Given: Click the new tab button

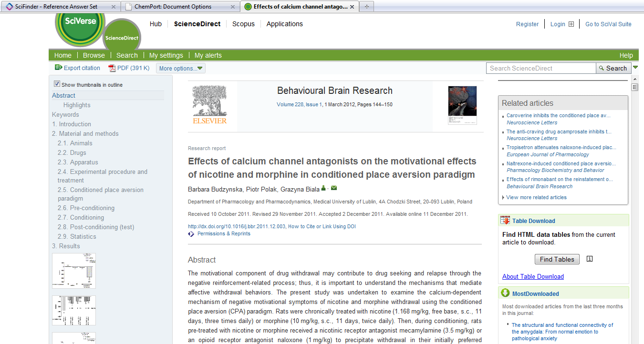Looking at the screenshot, I should point(366,7).
